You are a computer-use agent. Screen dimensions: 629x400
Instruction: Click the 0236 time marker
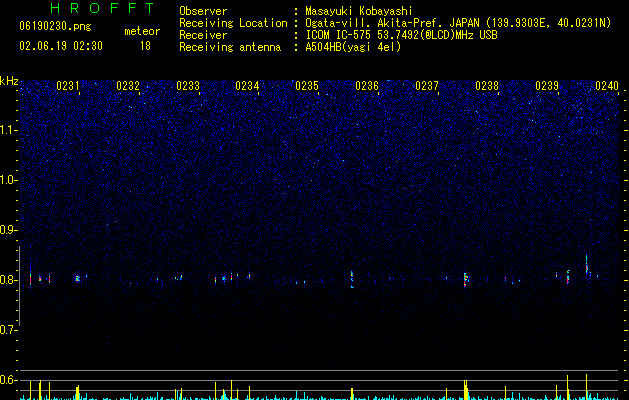367,86
